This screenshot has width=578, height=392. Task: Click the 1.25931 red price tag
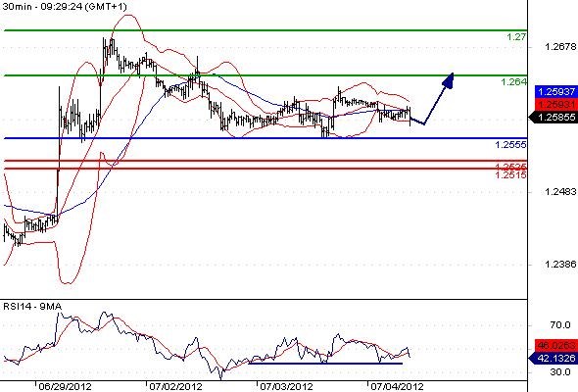(x=556, y=104)
